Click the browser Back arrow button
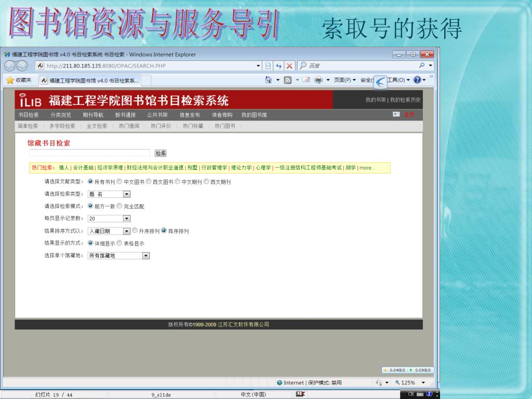 coord(10,65)
